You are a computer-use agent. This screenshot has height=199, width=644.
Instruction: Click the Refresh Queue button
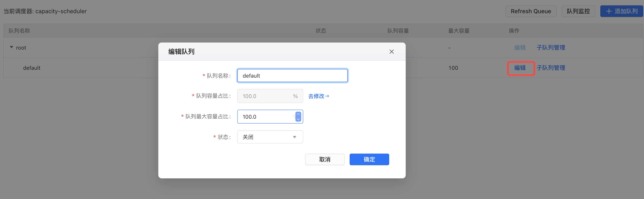[531, 11]
